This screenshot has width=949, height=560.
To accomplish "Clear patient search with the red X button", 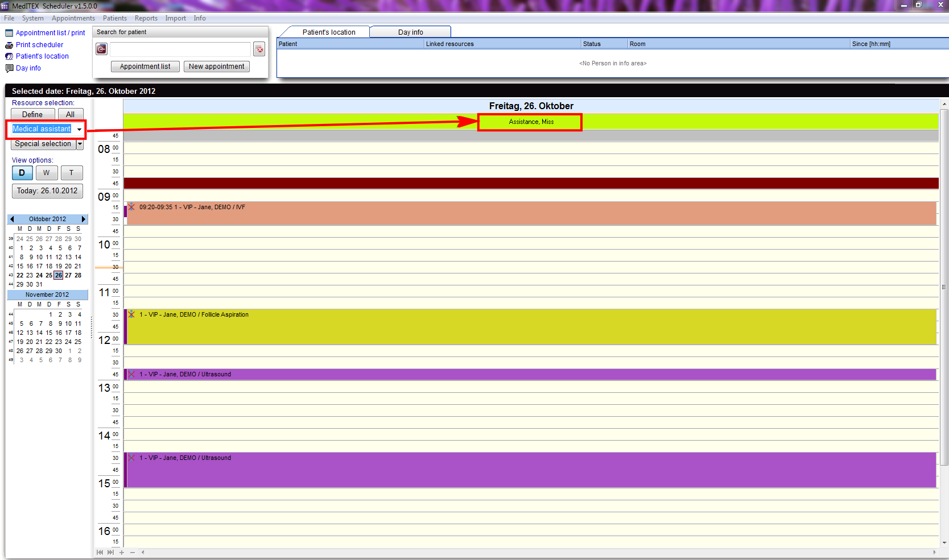I will point(259,49).
